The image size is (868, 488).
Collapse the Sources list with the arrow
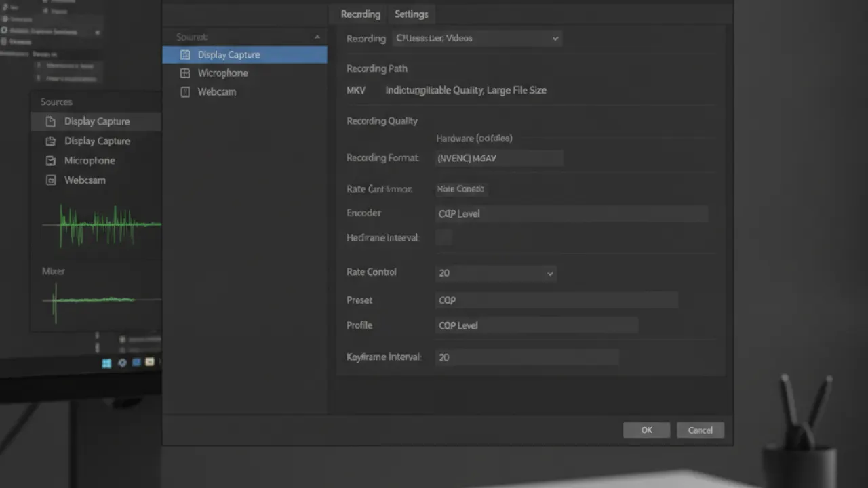click(x=317, y=37)
